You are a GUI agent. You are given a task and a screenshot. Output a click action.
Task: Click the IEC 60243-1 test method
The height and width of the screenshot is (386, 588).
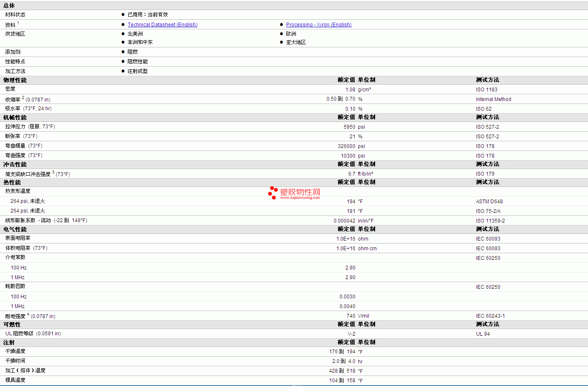click(490, 316)
